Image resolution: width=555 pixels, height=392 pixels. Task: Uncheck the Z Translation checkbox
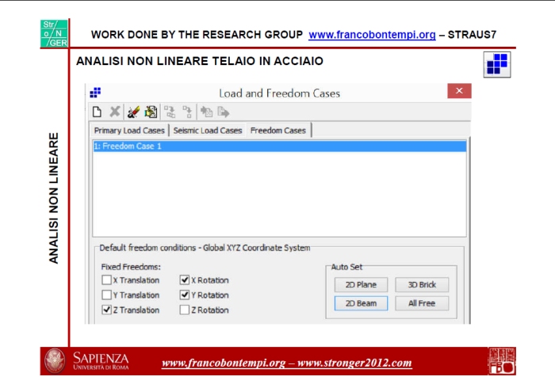[106, 310]
